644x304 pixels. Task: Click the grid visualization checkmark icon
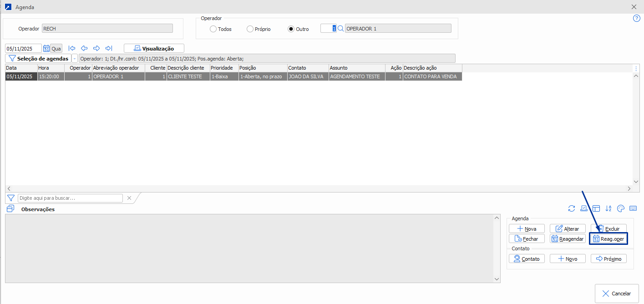point(584,208)
